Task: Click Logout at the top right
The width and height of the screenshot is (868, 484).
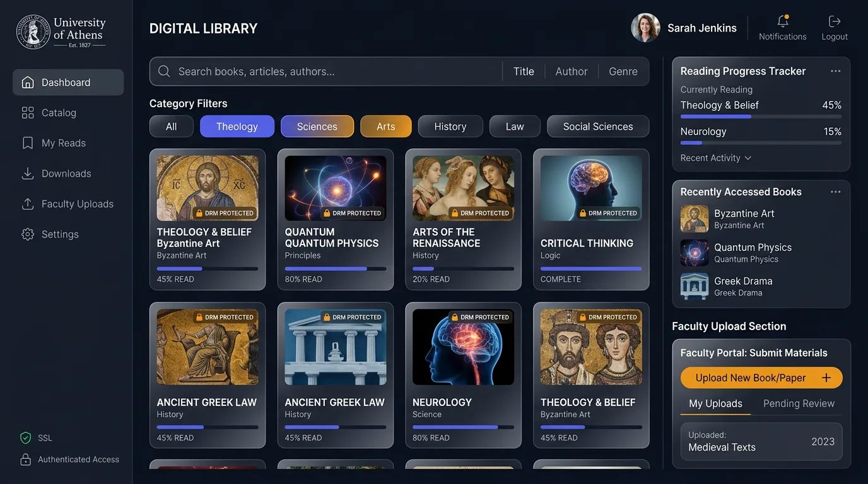Action: click(834, 26)
